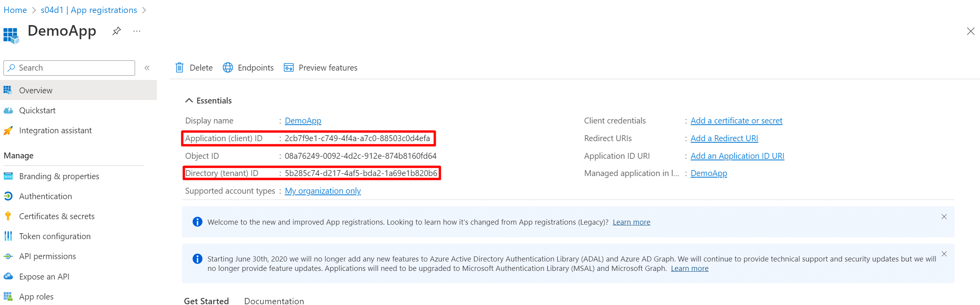
Task: Navigate to Certificates & secrets
Action: tap(57, 216)
